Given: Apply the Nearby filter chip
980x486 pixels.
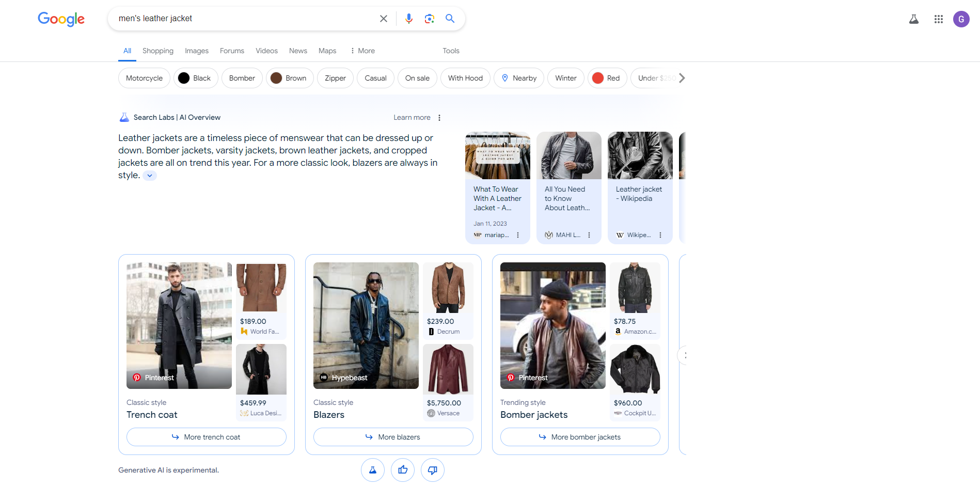Looking at the screenshot, I should (x=519, y=78).
